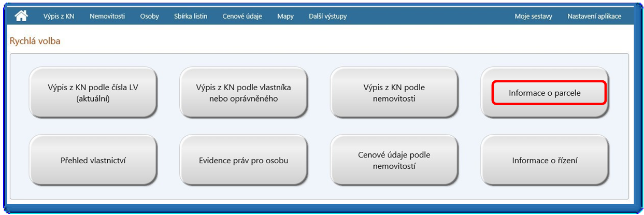This screenshot has width=644, height=215.
Task: Open the Sbírka listin menu
Action: click(x=191, y=16)
